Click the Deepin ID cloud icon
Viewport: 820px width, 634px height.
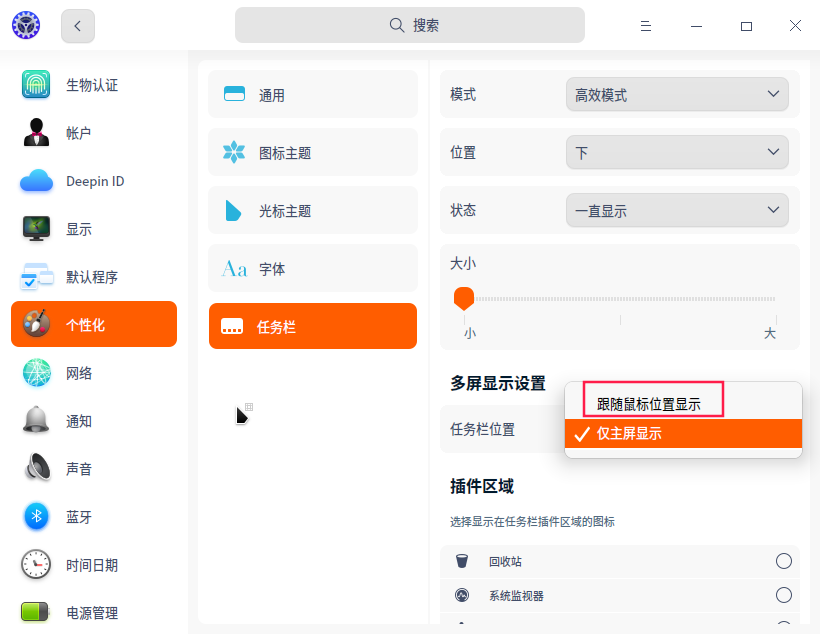click(36, 181)
